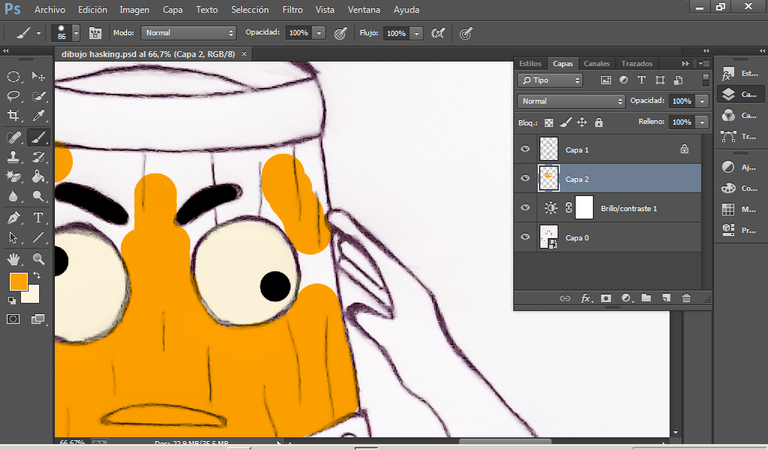Hide the Capa 1 layer
The height and width of the screenshot is (450, 768).
pos(525,149)
